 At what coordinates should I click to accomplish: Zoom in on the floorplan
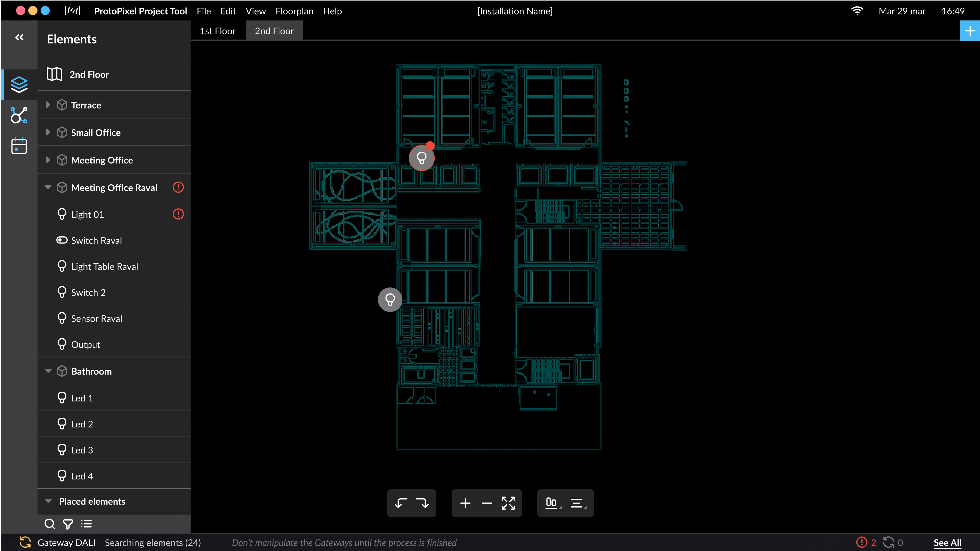(x=465, y=503)
